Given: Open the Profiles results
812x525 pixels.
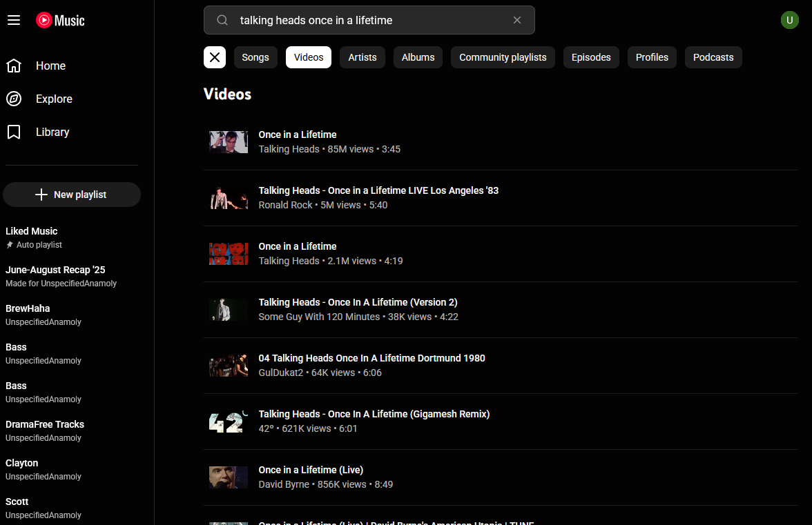Looking at the screenshot, I should pyautogui.click(x=651, y=57).
